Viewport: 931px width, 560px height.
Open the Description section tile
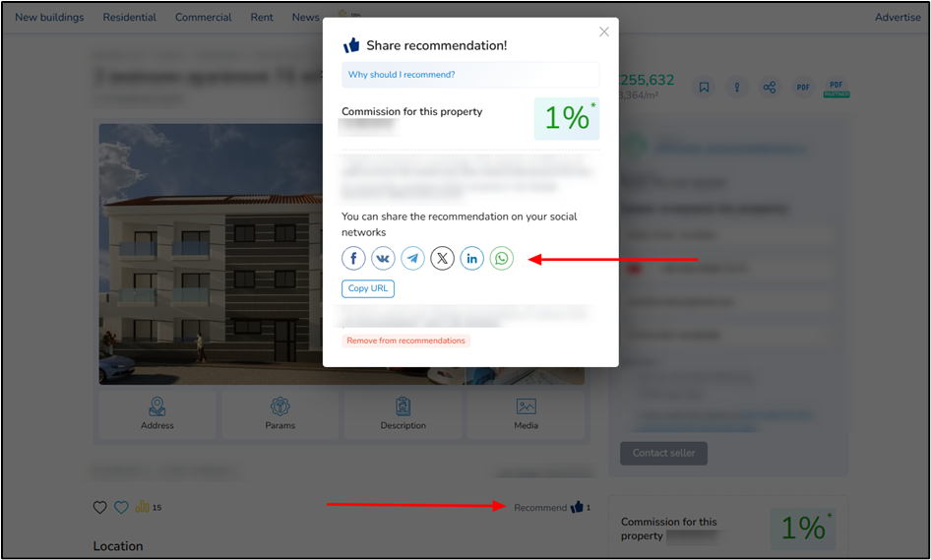(x=403, y=414)
